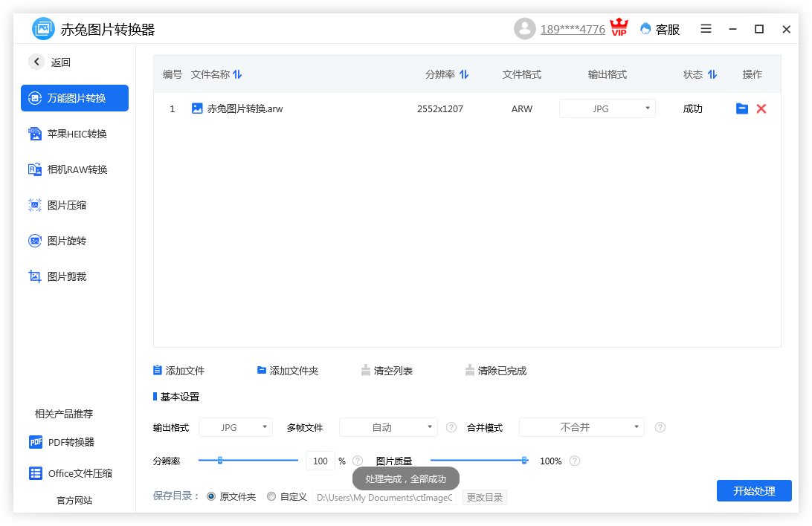Screen dimensions: 812x526
Task: Click 添加文件夹 to add a folder
Action: click(288, 371)
